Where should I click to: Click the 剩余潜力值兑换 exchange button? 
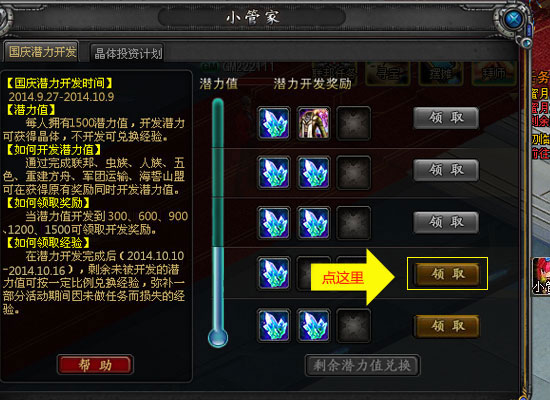362,366
